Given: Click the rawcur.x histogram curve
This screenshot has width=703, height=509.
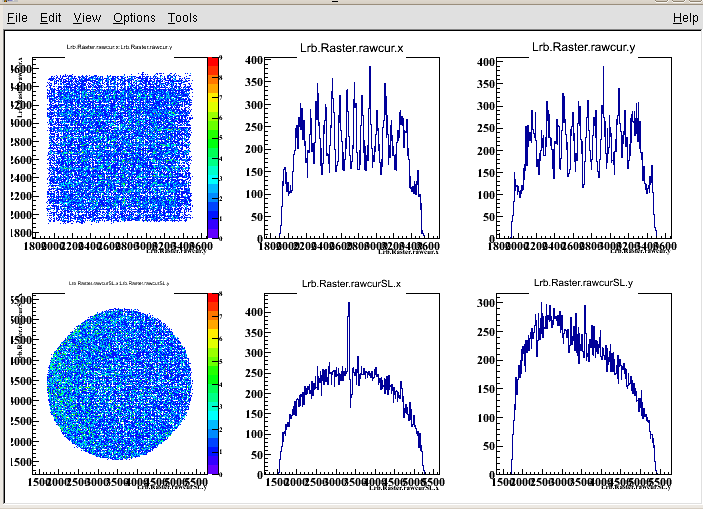Looking at the screenshot, I should 352,152.
